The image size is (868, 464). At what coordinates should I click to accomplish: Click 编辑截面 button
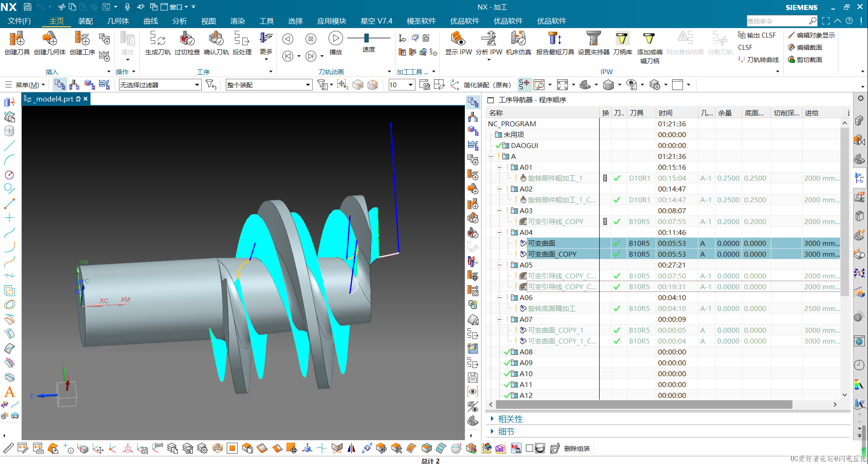(805, 48)
